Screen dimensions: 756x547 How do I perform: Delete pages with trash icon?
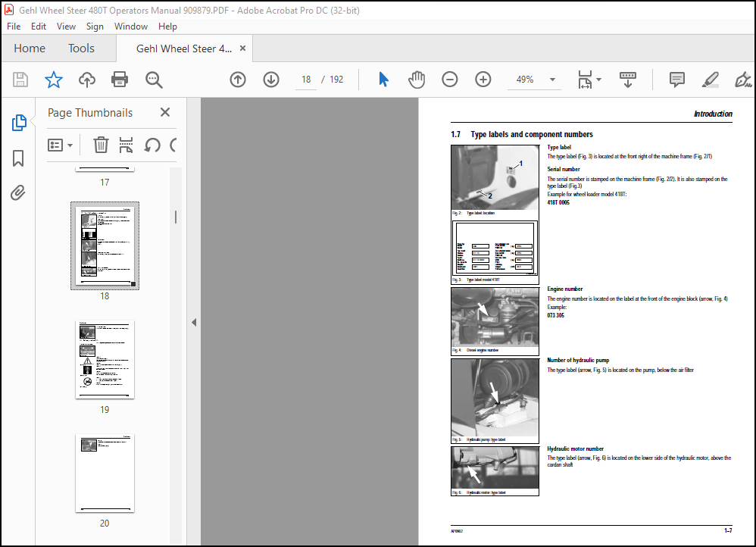pos(101,145)
